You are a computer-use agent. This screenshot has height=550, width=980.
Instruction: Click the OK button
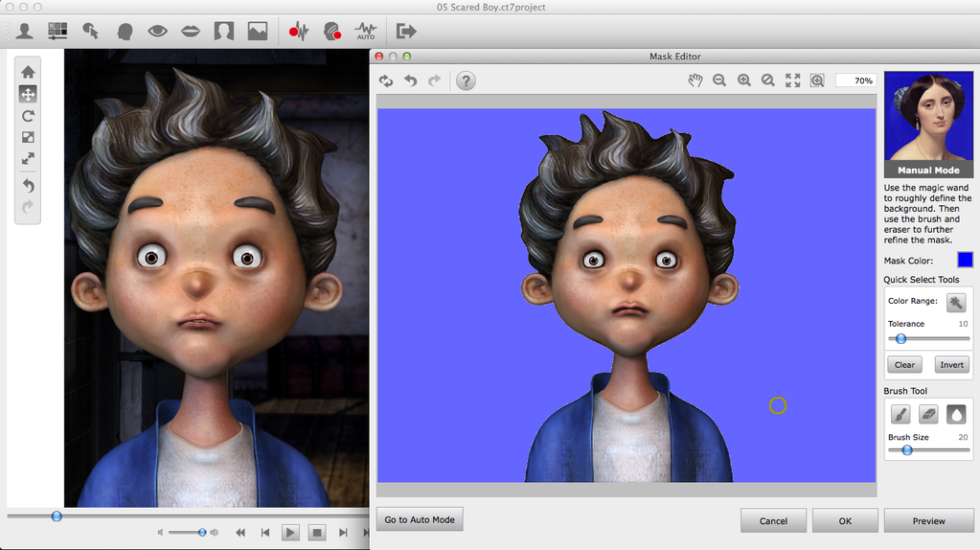click(845, 520)
